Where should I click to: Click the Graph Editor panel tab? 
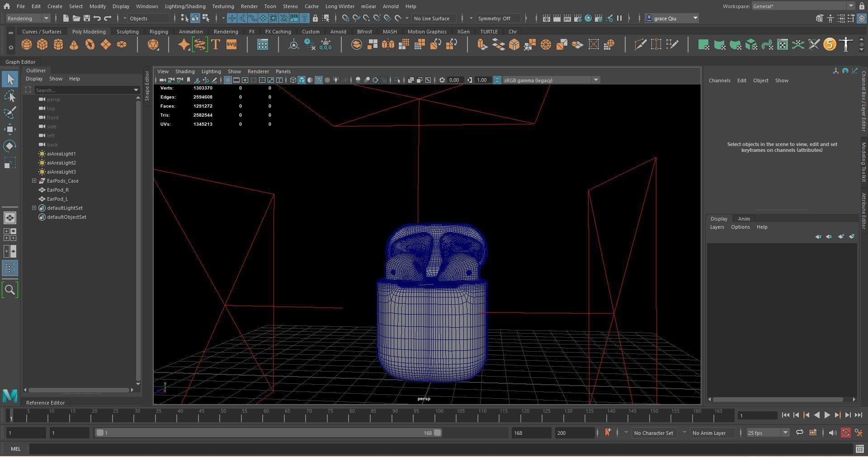[x=20, y=62]
